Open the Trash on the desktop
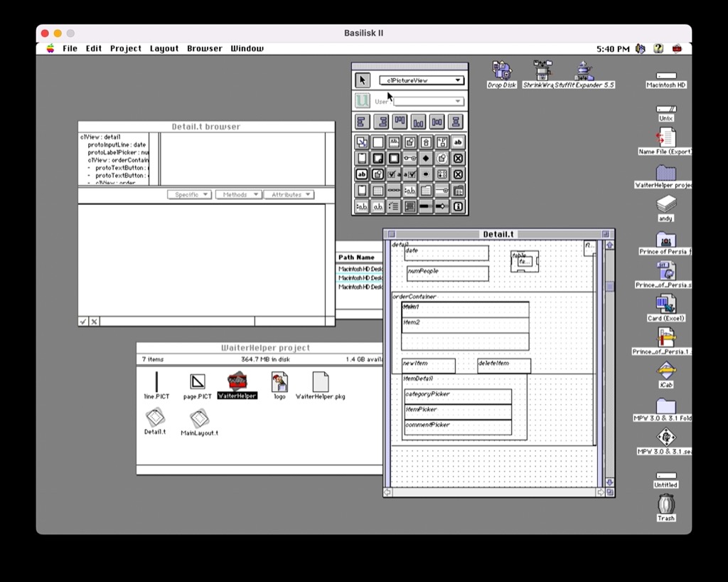Image resolution: width=728 pixels, height=582 pixels. click(x=665, y=504)
